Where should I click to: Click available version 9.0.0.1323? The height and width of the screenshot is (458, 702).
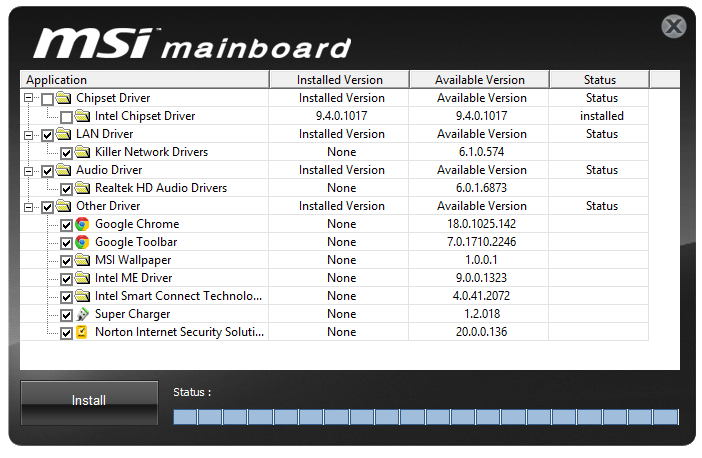tap(481, 278)
